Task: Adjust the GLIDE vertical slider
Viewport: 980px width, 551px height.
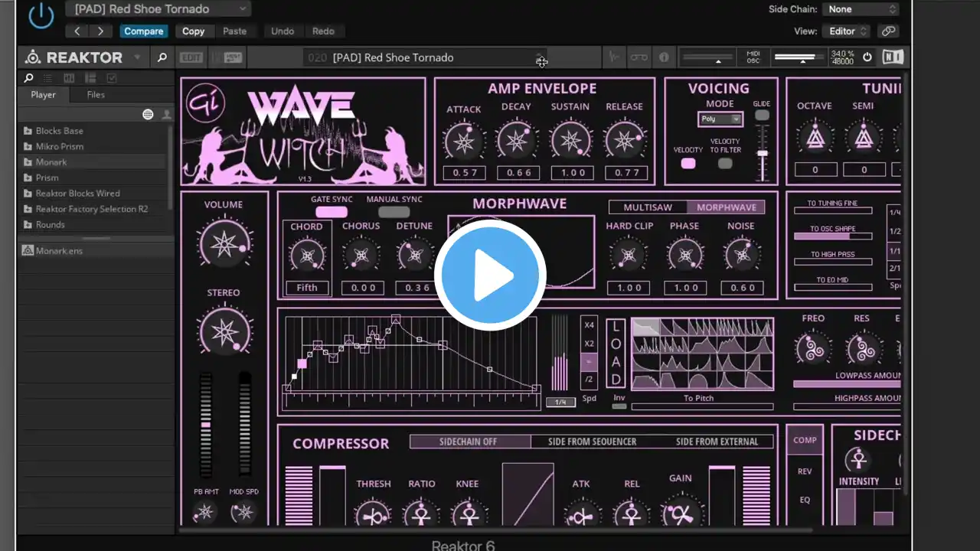Action: pos(763,152)
